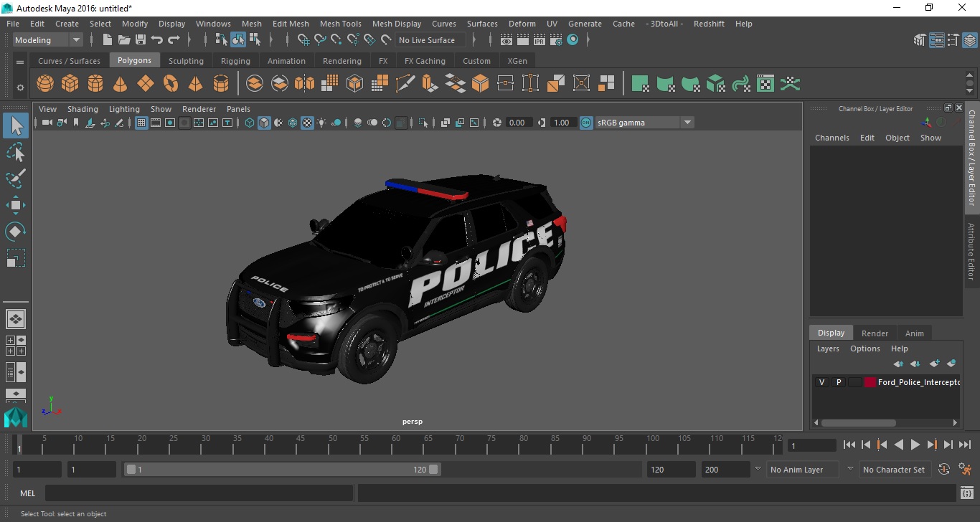Activate the Lasso Select tool

click(16, 152)
